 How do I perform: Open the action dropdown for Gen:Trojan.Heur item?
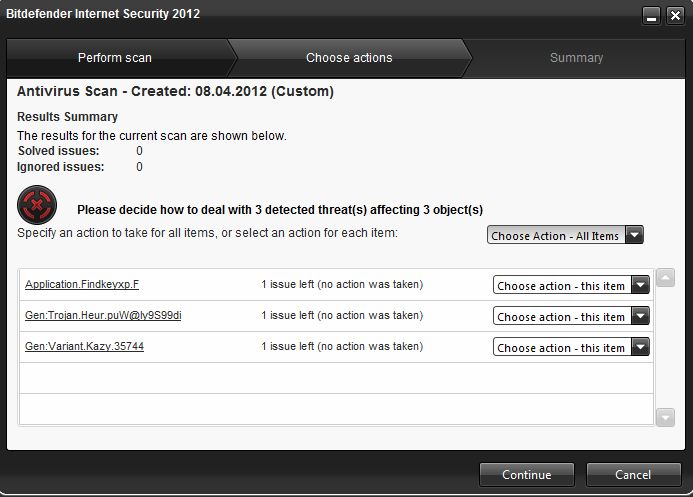point(571,316)
